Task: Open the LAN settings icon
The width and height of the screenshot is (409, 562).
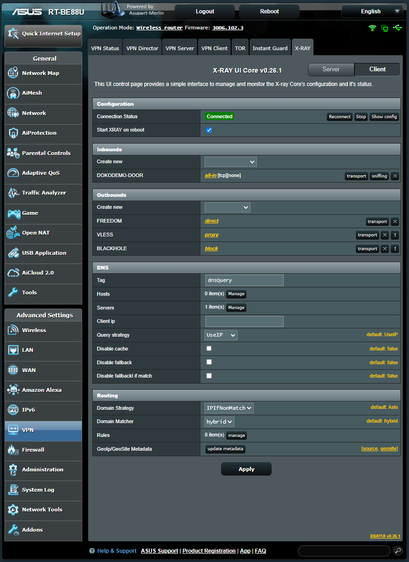Action: (x=13, y=350)
